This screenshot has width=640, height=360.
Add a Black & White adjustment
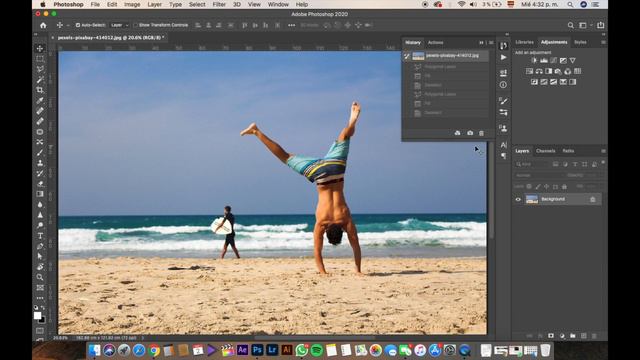coord(549,71)
